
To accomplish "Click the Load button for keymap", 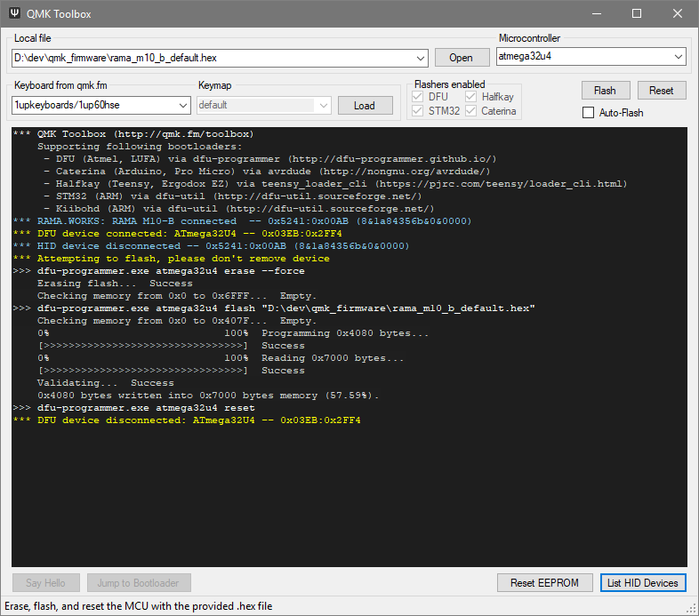I will coord(365,106).
